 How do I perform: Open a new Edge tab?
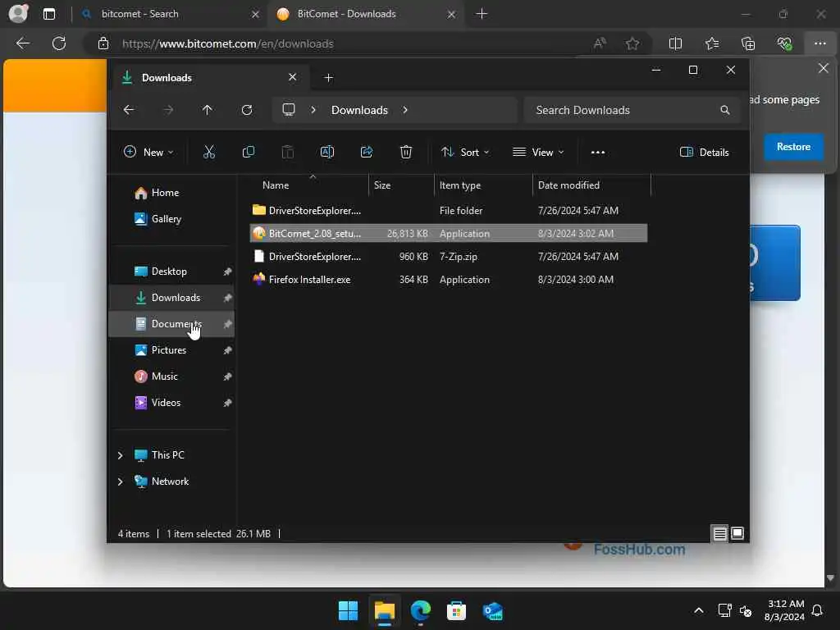[482, 14]
